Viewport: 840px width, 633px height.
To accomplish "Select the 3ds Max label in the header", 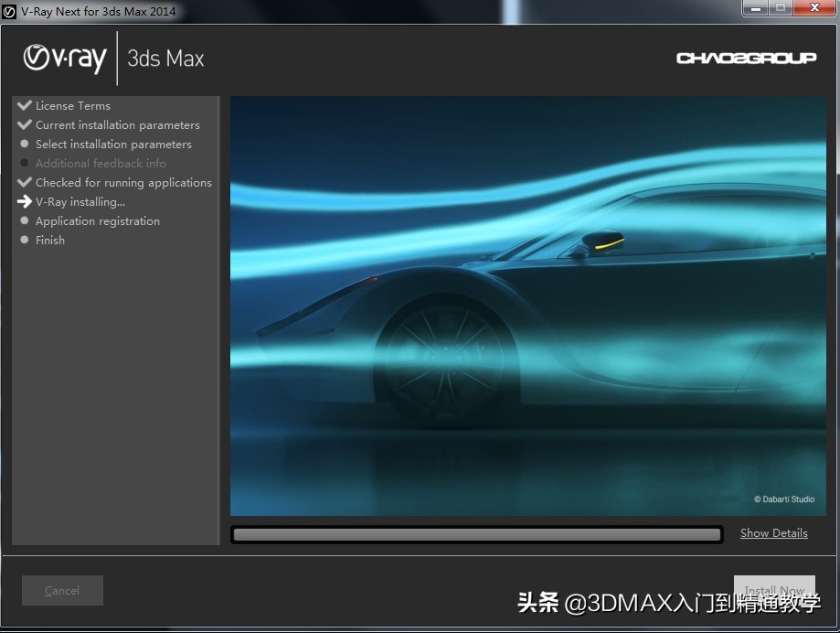I will point(165,58).
